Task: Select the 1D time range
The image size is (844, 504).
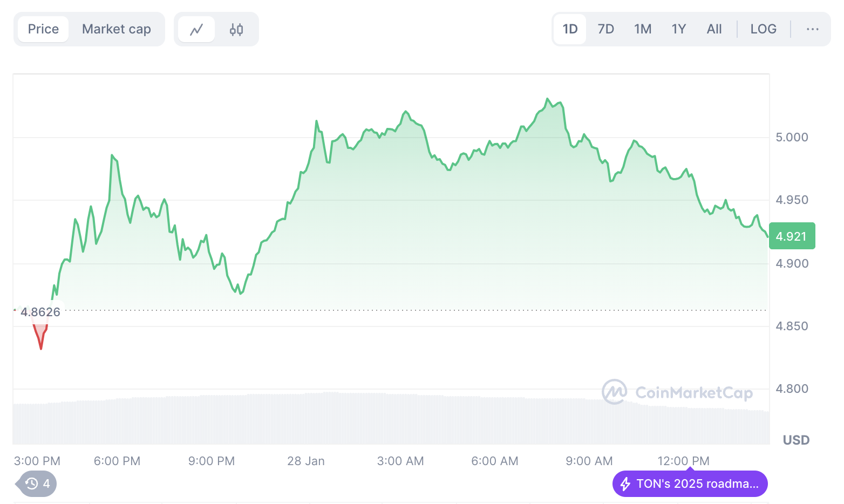Action: (x=570, y=29)
